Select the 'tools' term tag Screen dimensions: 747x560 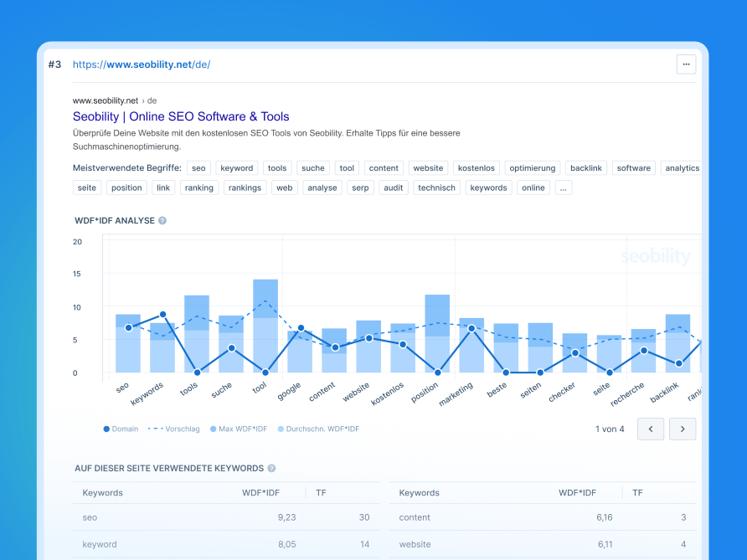[277, 168]
